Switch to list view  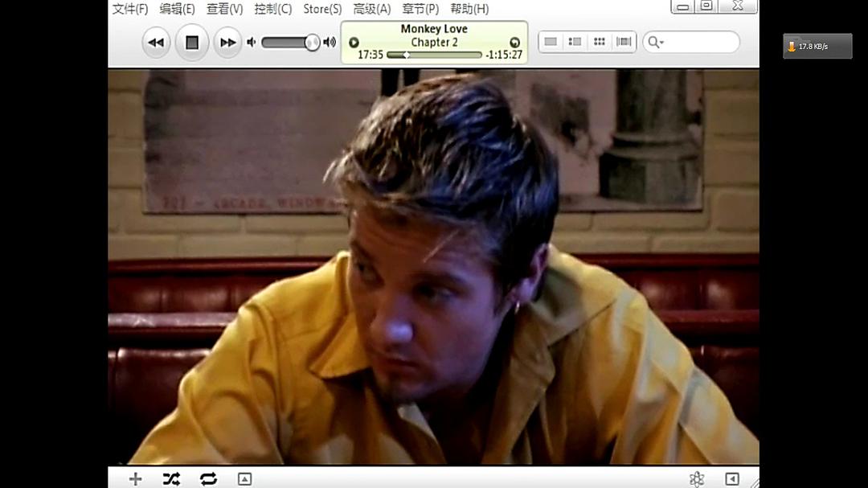point(551,42)
